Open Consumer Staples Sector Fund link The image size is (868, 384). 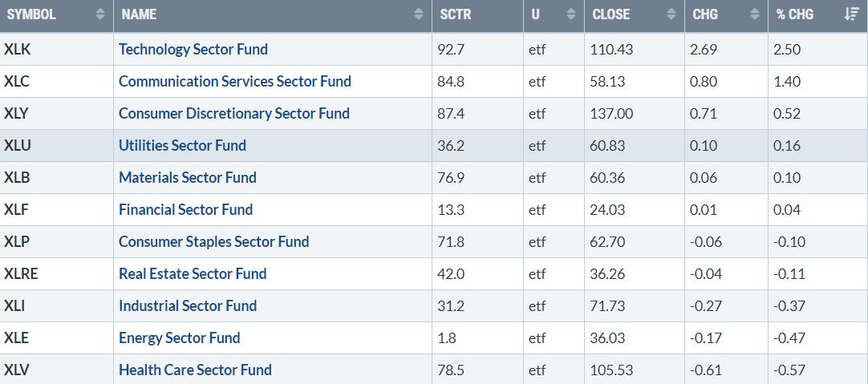coord(213,241)
